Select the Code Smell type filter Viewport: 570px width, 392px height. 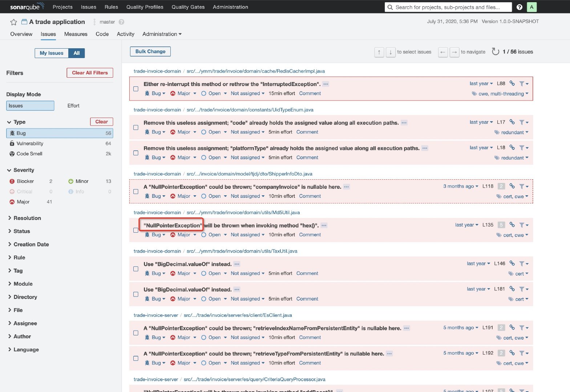(x=60, y=154)
